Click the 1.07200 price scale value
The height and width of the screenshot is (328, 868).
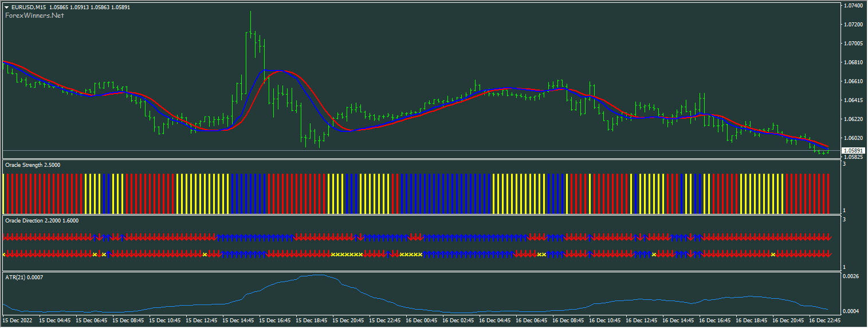[x=853, y=25]
